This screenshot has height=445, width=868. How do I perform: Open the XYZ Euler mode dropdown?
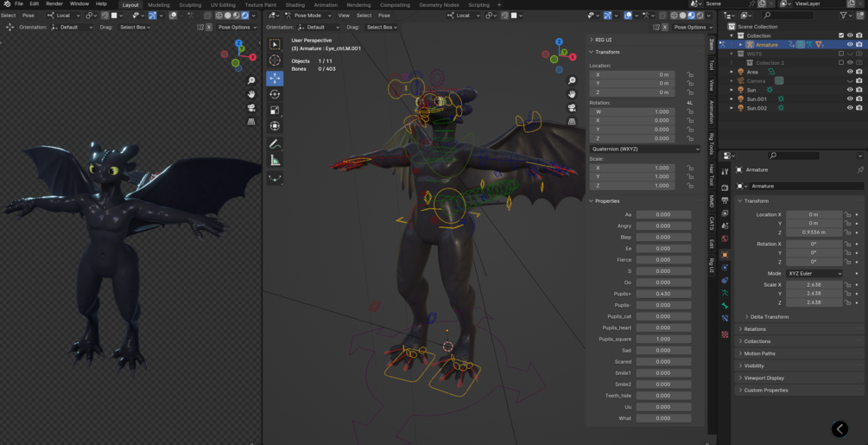tap(814, 273)
